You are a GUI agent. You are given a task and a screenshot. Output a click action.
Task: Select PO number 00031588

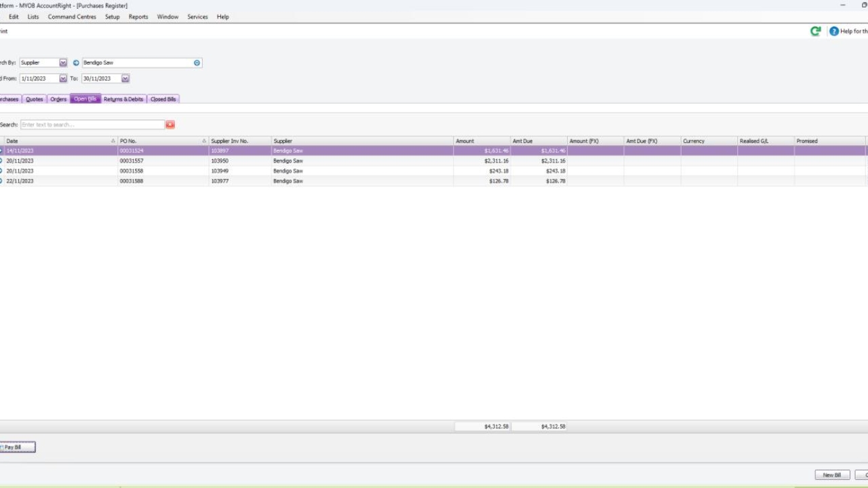click(132, 181)
